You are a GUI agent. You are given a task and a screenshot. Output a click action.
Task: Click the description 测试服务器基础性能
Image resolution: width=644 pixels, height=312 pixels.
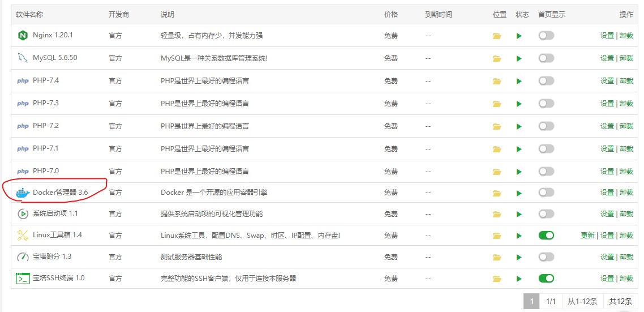coord(191,257)
